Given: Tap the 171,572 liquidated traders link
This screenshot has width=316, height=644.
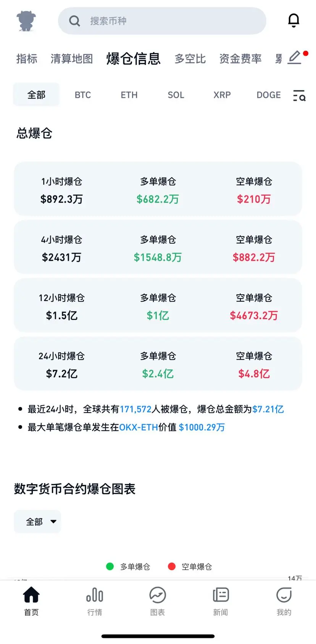Looking at the screenshot, I should [x=135, y=409].
